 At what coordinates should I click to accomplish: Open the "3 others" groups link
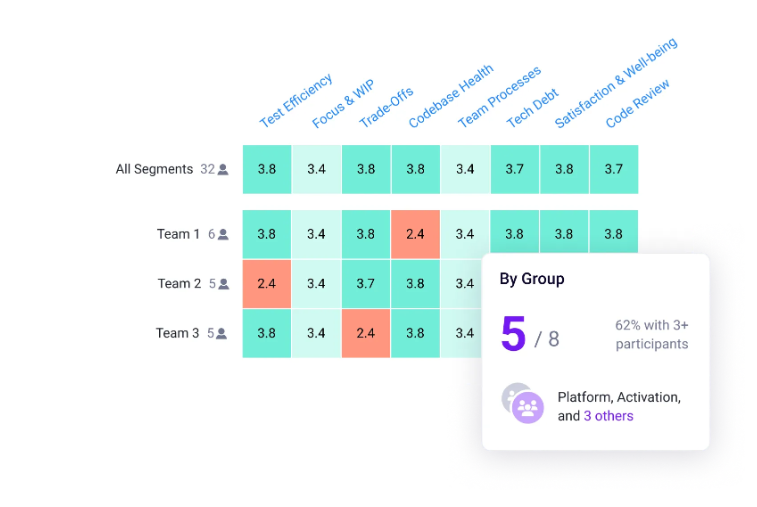pyautogui.click(x=608, y=416)
